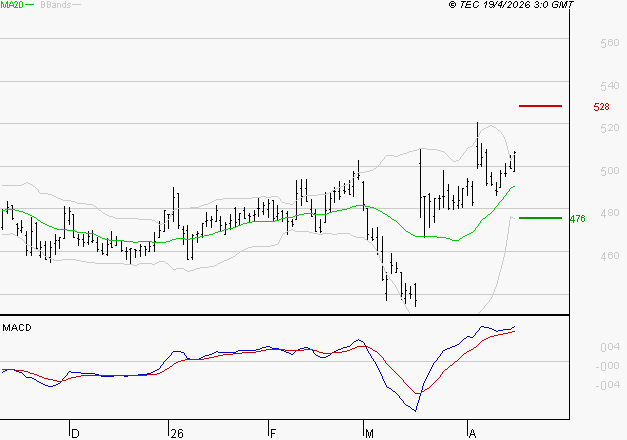Select the F month marker on time axis
The width and height of the screenshot is (627, 440).
pyautogui.click(x=272, y=433)
